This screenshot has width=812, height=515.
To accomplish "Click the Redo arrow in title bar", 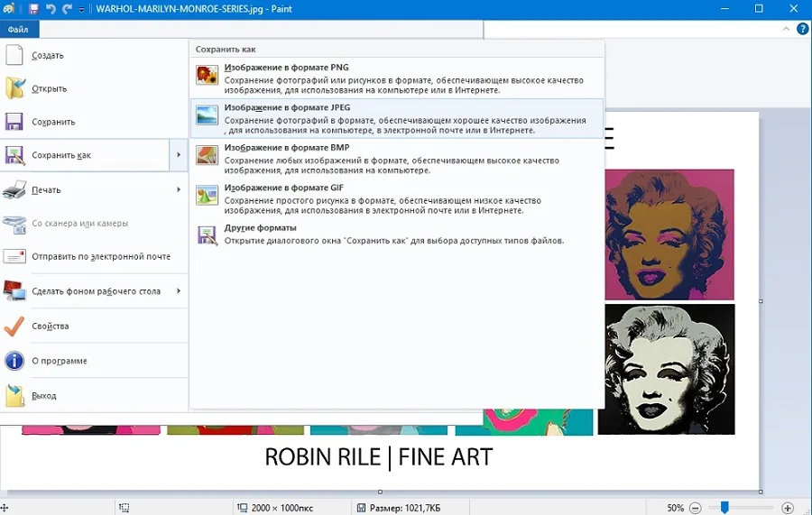I will click(x=66, y=9).
